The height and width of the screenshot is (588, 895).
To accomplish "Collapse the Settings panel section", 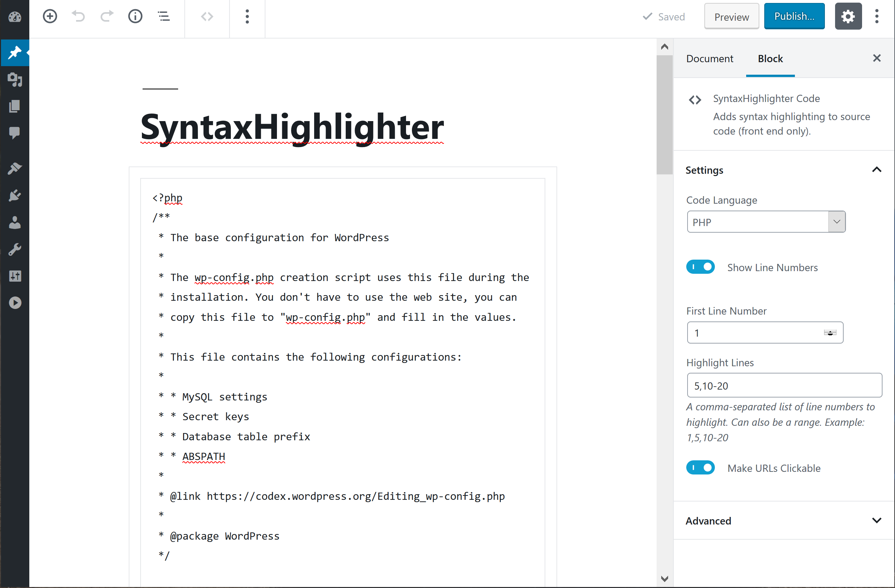I will click(x=784, y=170).
